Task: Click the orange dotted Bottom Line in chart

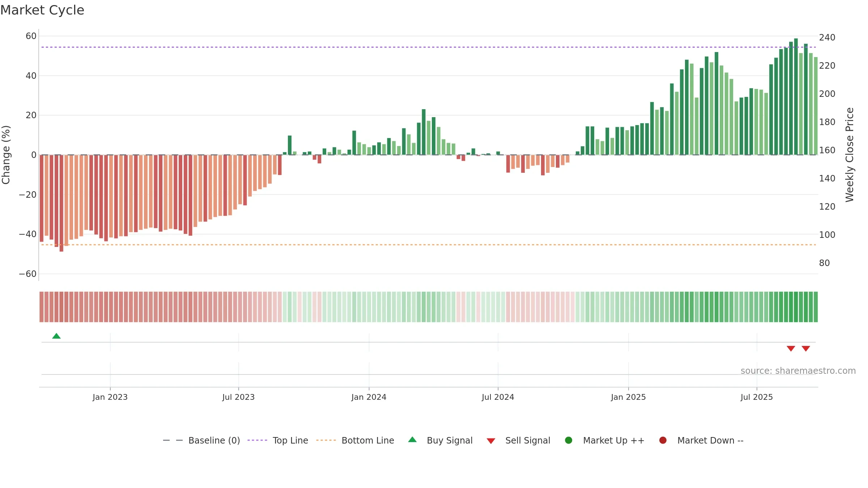Action: 429,245
